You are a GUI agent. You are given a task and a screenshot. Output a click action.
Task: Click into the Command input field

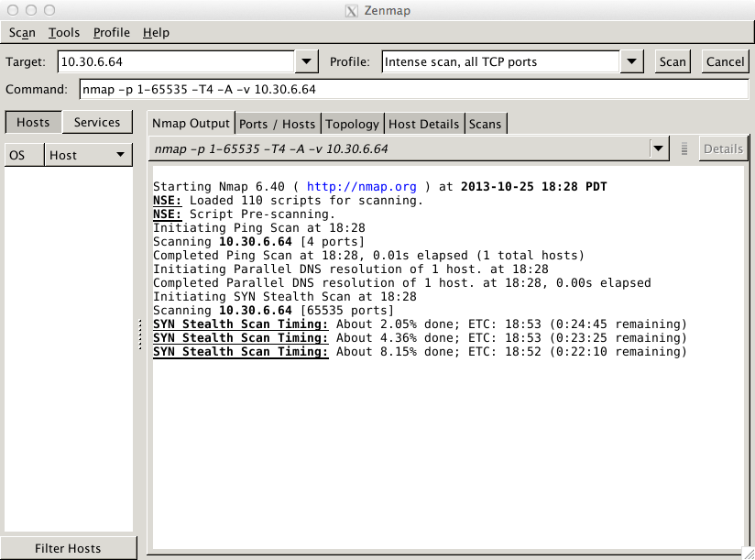(x=412, y=90)
